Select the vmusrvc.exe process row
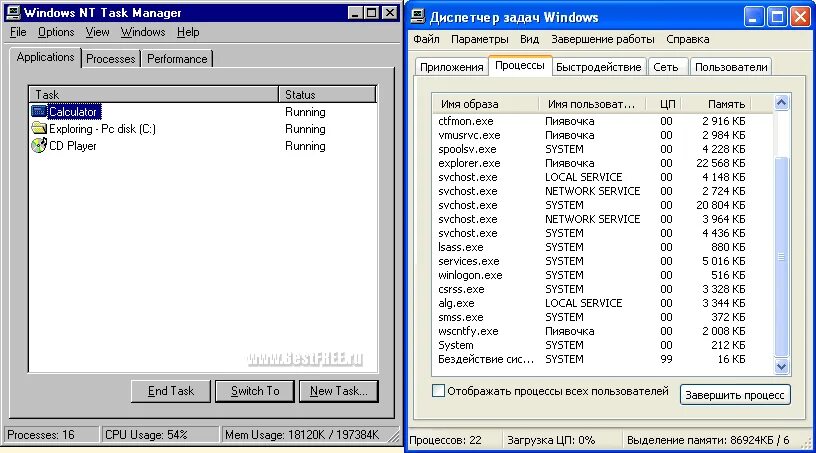 [x=602, y=135]
